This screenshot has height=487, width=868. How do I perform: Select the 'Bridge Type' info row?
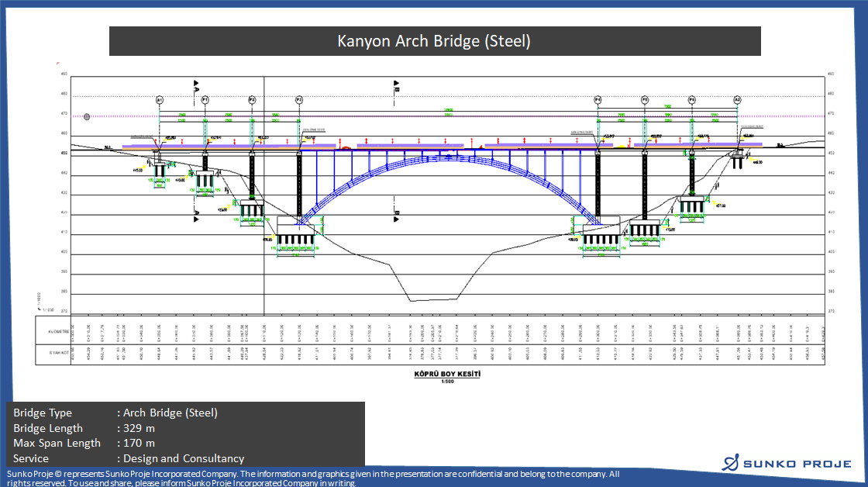click(x=116, y=413)
